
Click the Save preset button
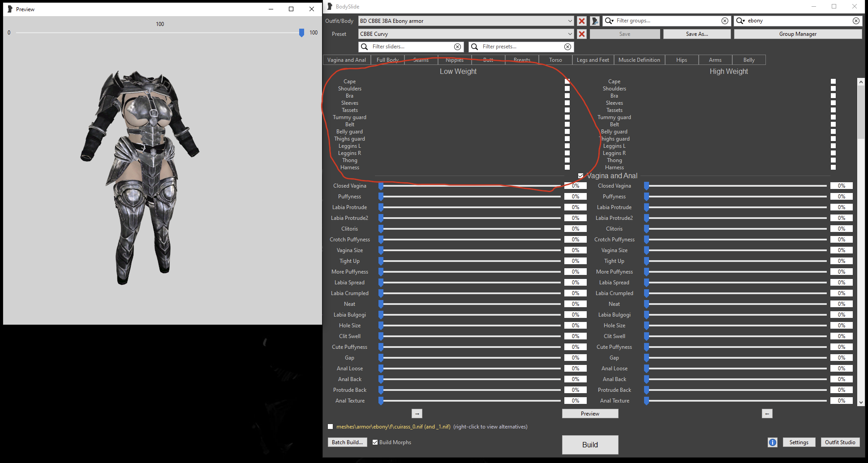pyautogui.click(x=625, y=34)
